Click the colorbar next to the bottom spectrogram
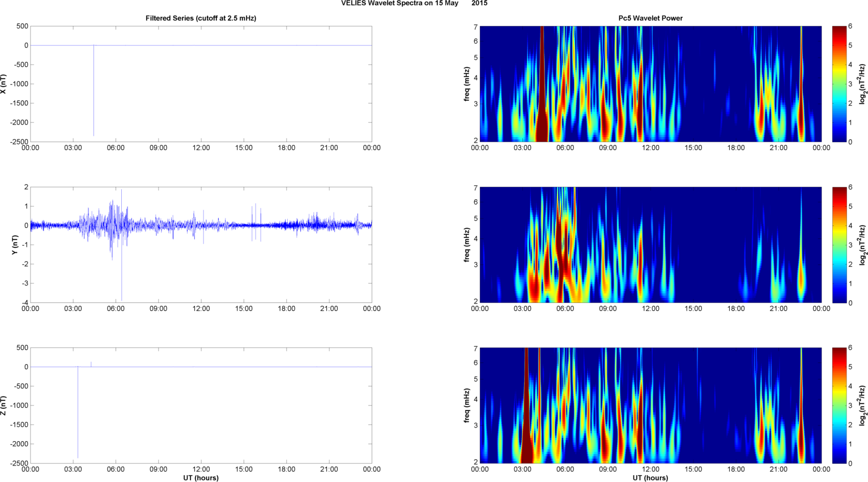868x482 pixels. [x=839, y=406]
